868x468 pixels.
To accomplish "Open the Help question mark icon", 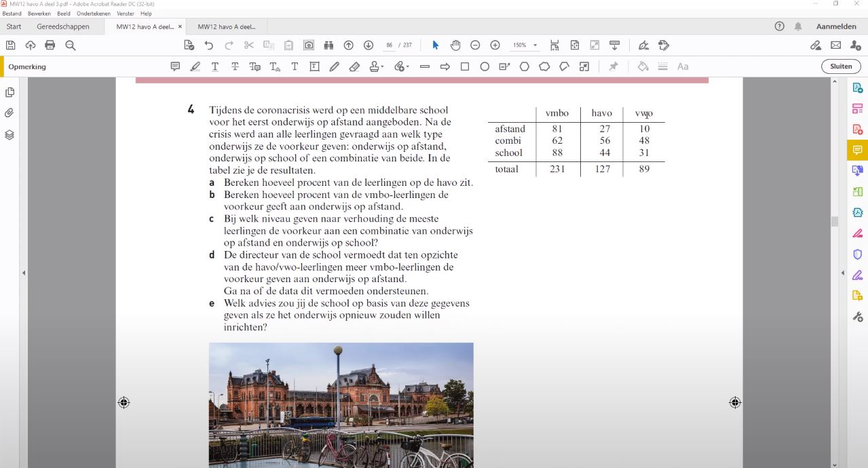I will pyautogui.click(x=779, y=26).
